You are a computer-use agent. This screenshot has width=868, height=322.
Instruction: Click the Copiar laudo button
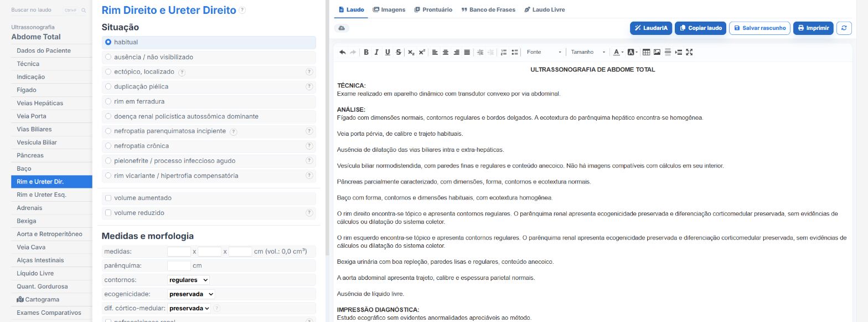(x=700, y=28)
